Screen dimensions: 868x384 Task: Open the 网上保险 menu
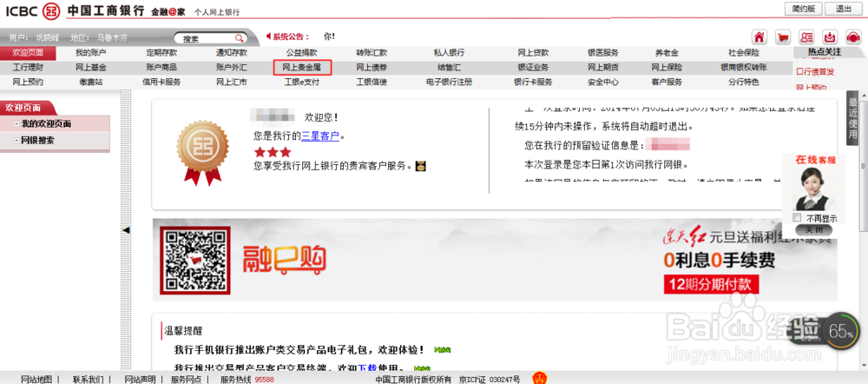pyautogui.click(x=667, y=68)
